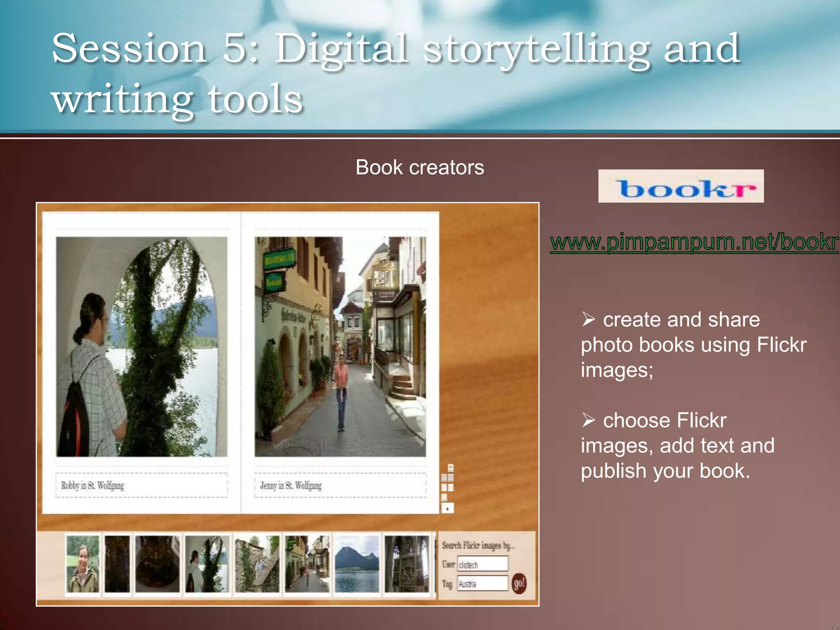Click the two-page layout icon beside the book

447,478
